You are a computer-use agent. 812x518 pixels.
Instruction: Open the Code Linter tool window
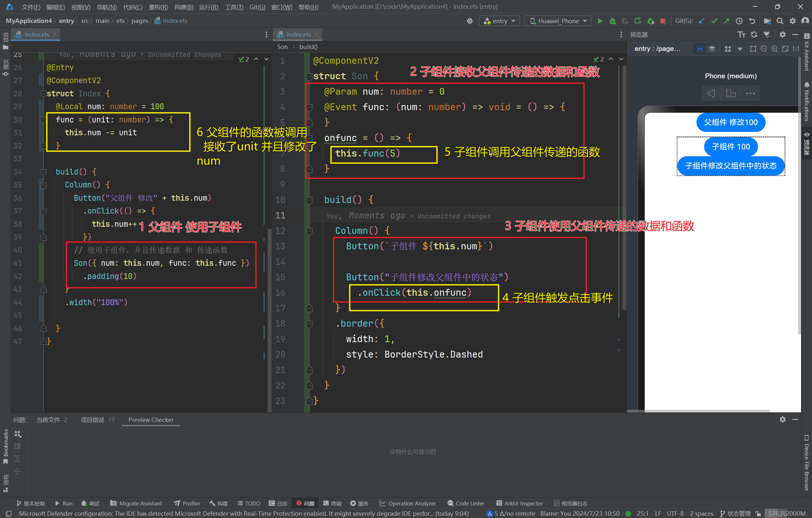(466, 503)
